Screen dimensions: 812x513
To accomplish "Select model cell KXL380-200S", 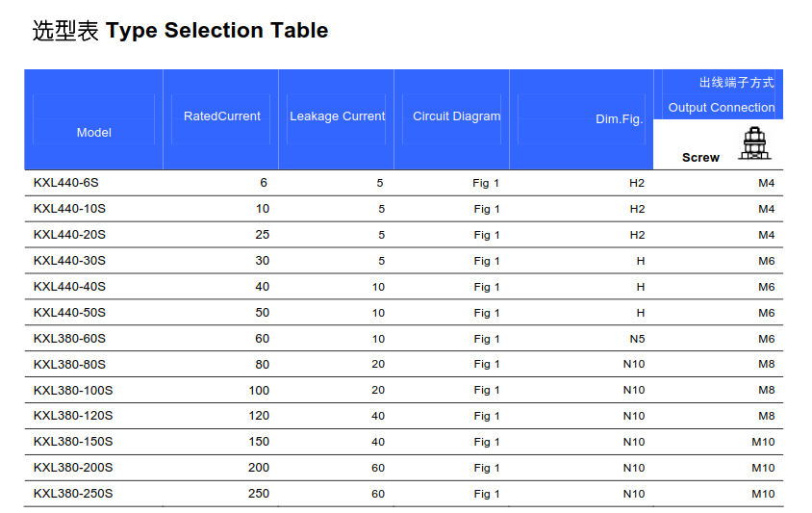I will pos(73,468).
